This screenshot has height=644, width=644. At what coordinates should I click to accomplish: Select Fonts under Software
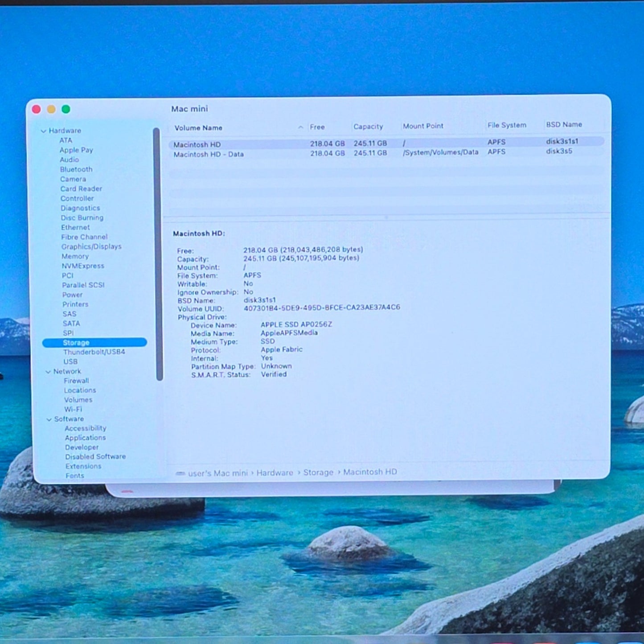coord(75,476)
